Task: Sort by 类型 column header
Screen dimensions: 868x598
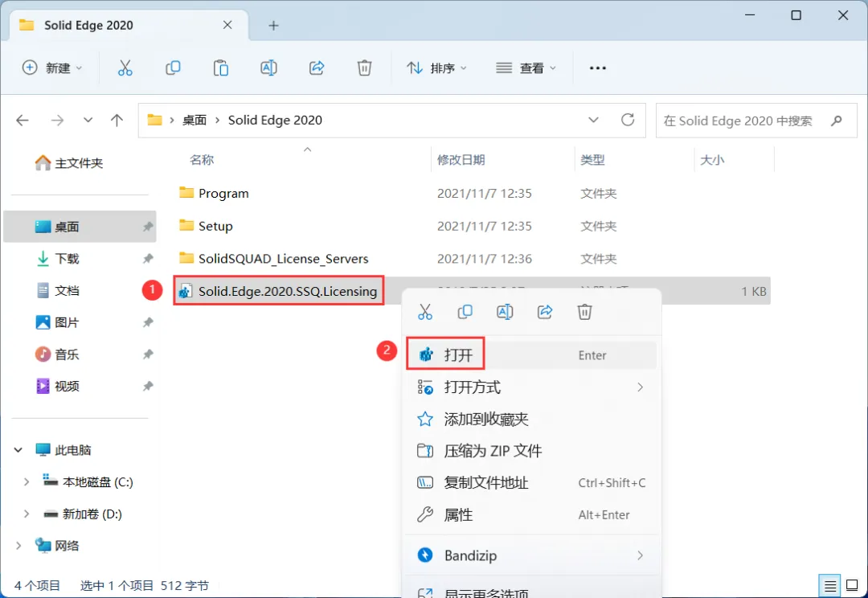Action: [x=593, y=160]
